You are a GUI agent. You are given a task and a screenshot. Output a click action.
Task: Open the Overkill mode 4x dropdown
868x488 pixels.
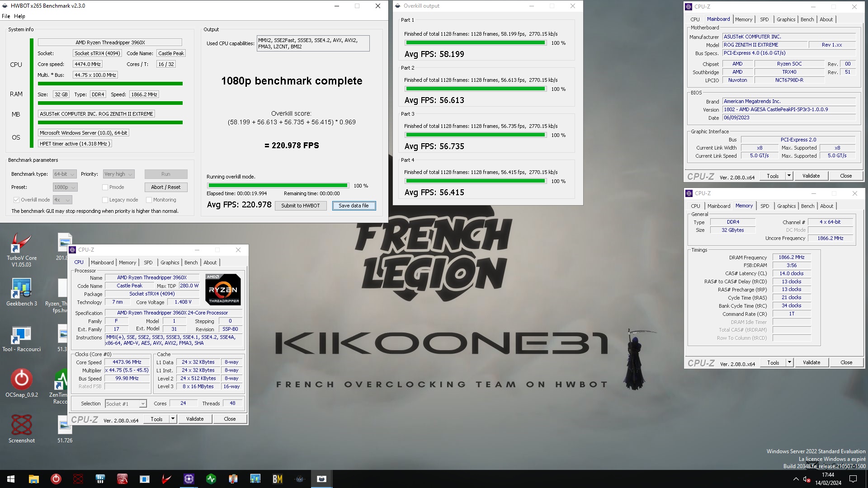coord(62,200)
